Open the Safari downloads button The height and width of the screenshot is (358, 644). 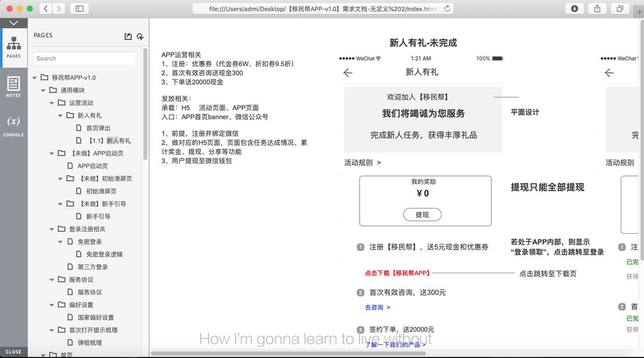pyautogui.click(x=575, y=8)
